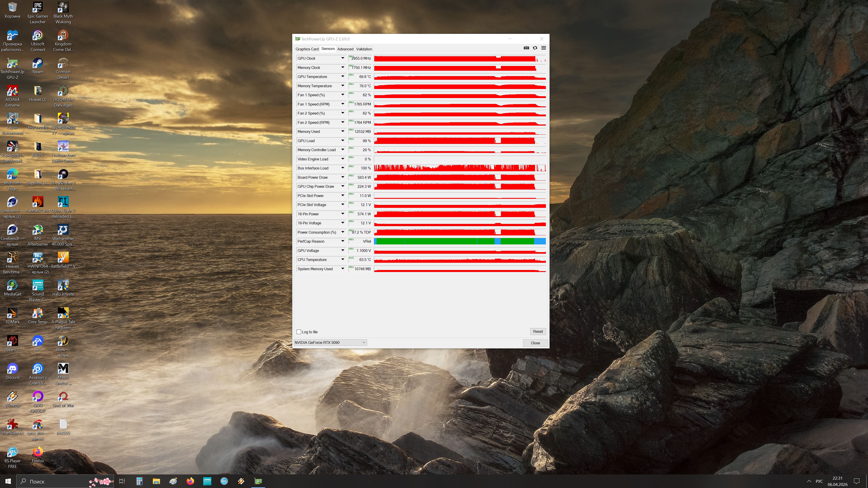Click the Firefox icon in taskbar

[x=190, y=481]
